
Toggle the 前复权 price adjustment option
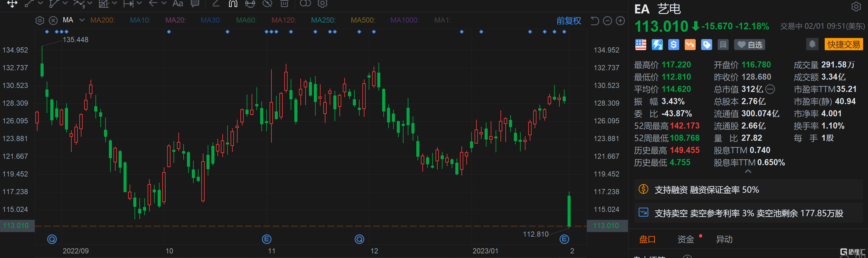(x=569, y=21)
